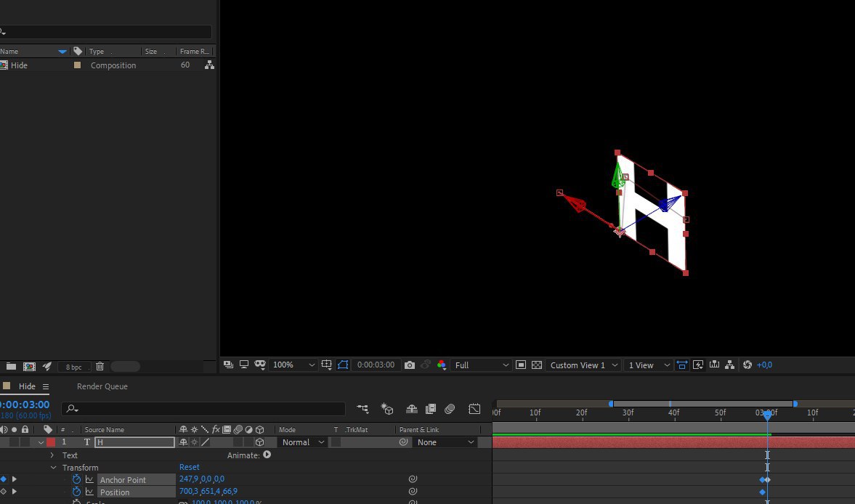The height and width of the screenshot is (504, 855).
Task: Create a new composition from Project panel icon
Action: [x=30, y=367]
